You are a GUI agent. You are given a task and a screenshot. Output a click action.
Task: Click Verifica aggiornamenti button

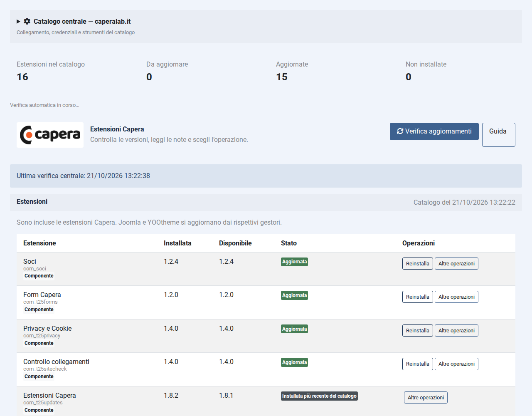click(434, 131)
